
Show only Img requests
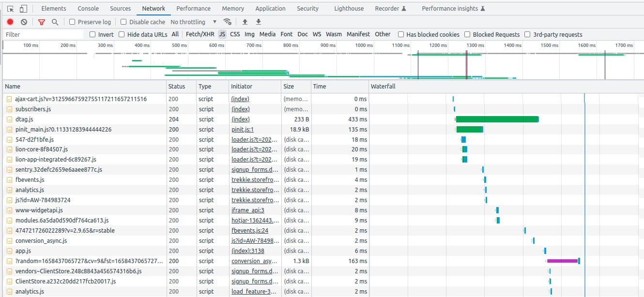(x=249, y=34)
